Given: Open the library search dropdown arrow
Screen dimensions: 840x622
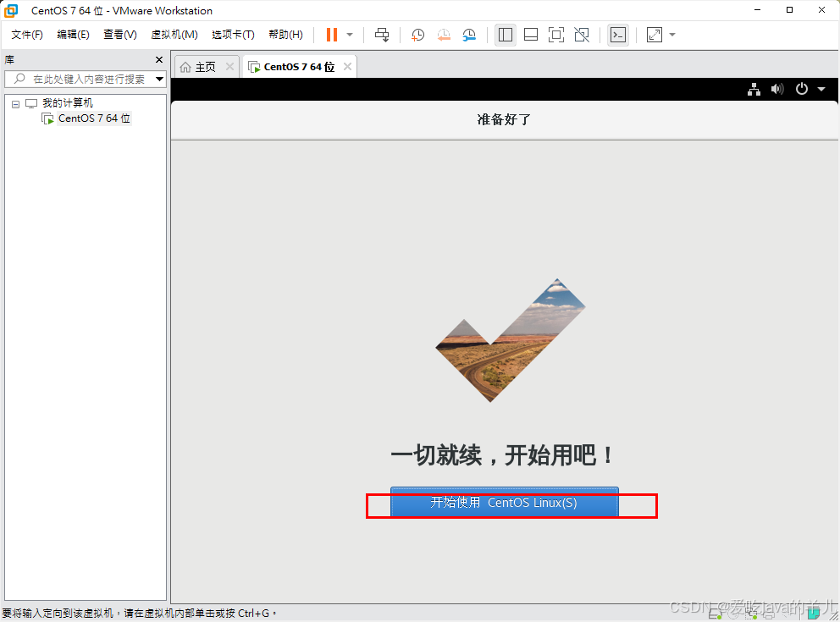Looking at the screenshot, I should tap(160, 80).
